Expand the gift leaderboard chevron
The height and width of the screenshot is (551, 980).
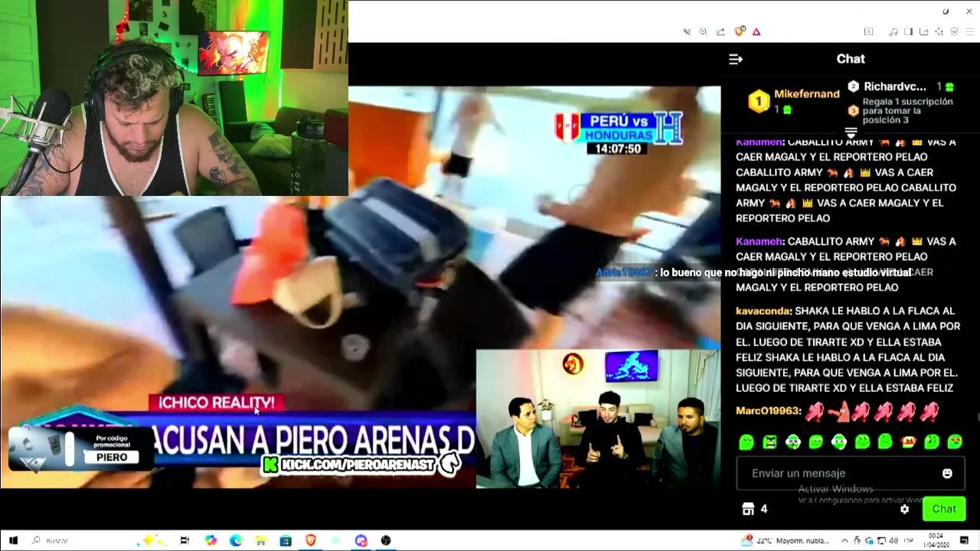pos(851,132)
